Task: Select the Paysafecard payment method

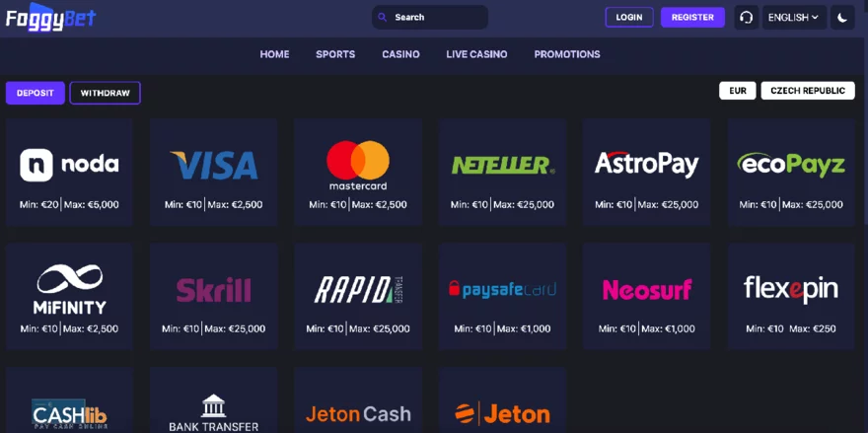Action: pyautogui.click(x=502, y=298)
